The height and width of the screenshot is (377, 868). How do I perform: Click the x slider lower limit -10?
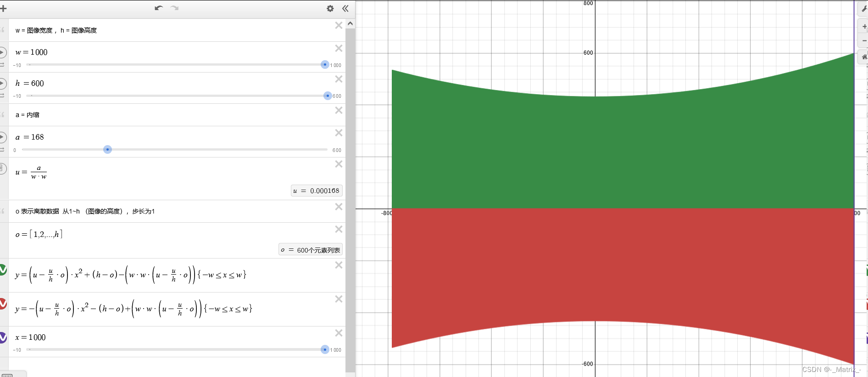click(17, 350)
